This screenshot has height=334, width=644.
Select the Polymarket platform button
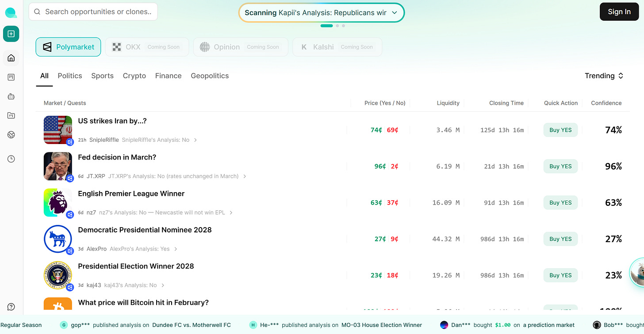click(68, 47)
